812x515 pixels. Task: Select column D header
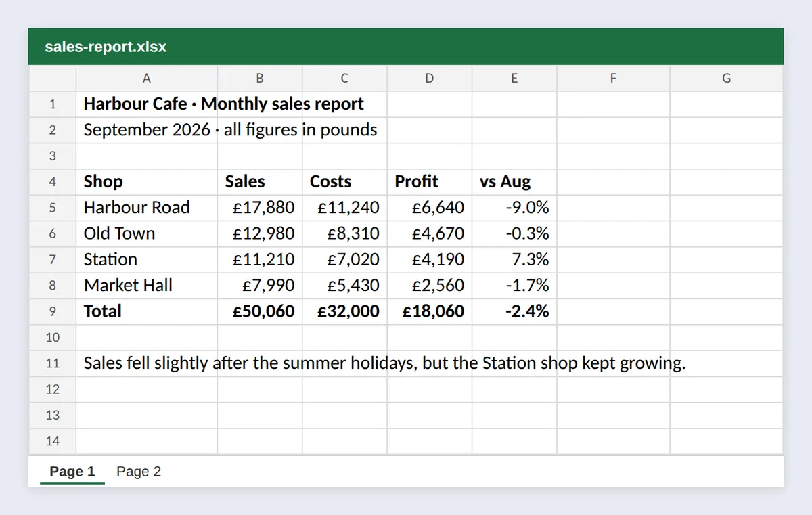[x=430, y=78]
